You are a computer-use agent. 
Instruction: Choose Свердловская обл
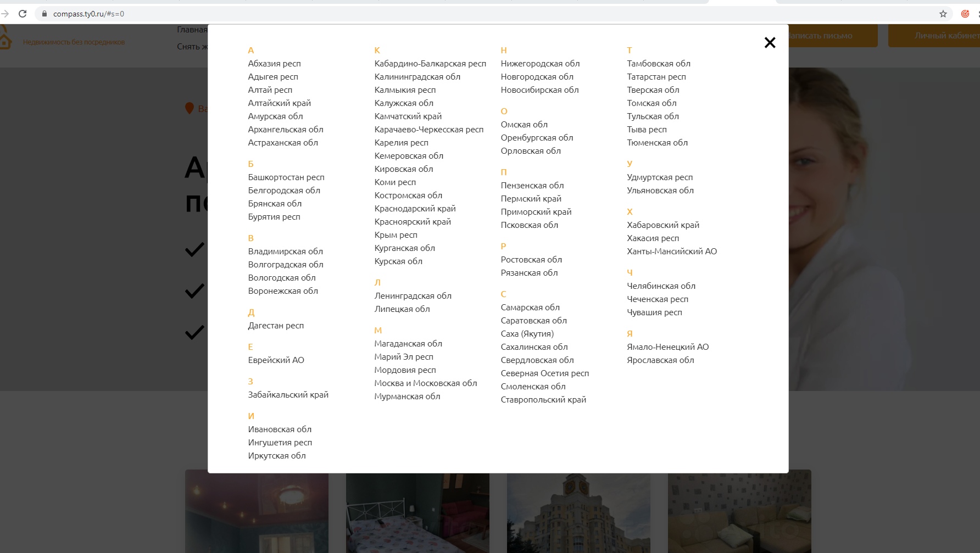[x=537, y=360]
